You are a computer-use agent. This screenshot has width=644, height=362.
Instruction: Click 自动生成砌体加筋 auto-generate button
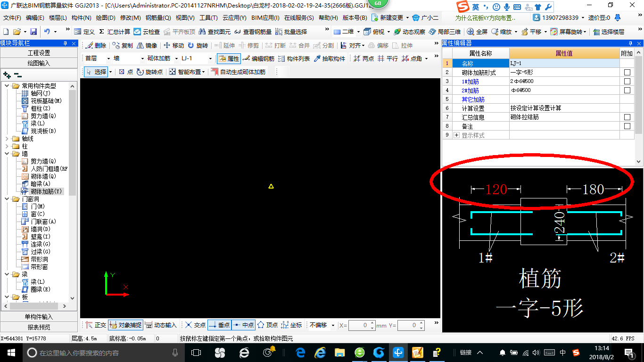tap(238, 72)
